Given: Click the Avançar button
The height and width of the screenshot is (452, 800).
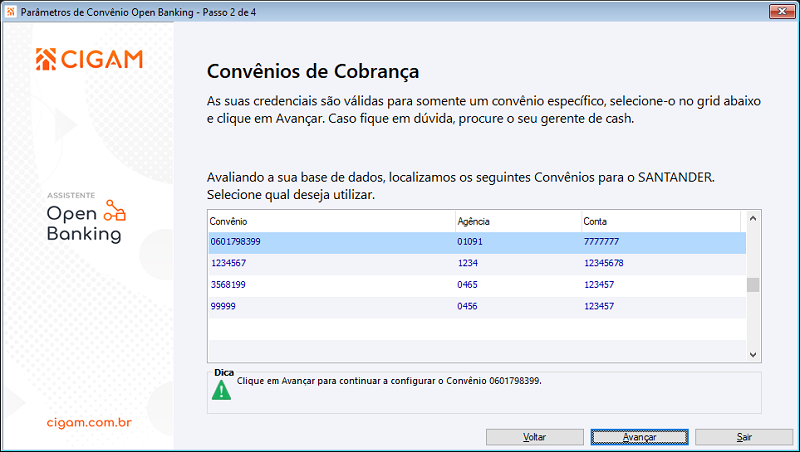Looking at the screenshot, I should point(639,437).
